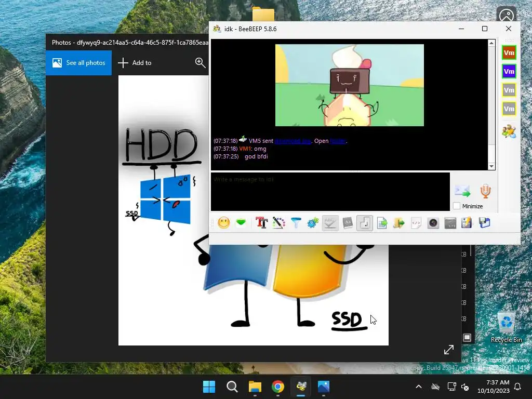Click the dark window panel toolbar icon
532x399 pixels.
click(450, 223)
